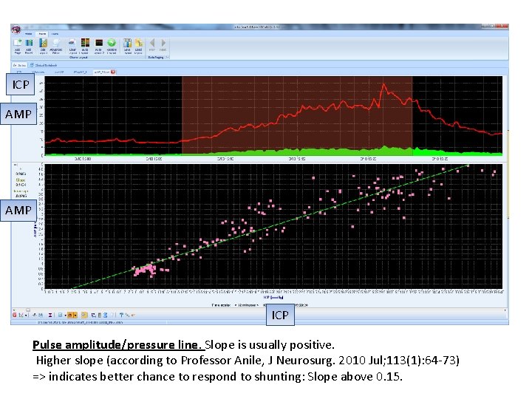Expand the Data Paging group launcher

167,57
